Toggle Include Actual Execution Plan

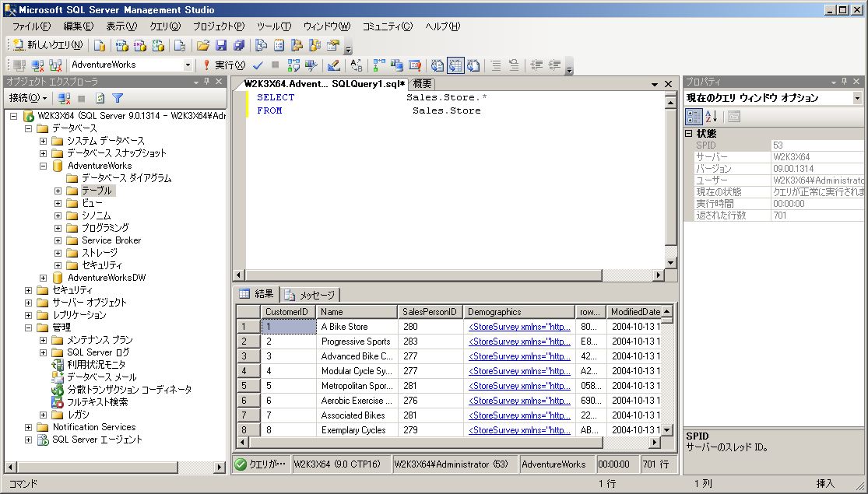click(x=378, y=65)
